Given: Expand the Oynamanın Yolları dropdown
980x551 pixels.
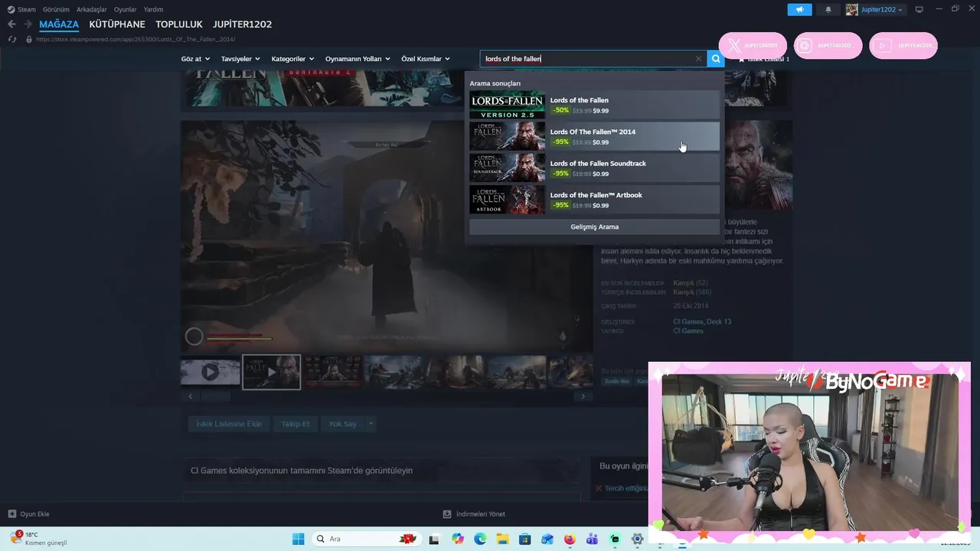Looking at the screenshot, I should (x=358, y=59).
